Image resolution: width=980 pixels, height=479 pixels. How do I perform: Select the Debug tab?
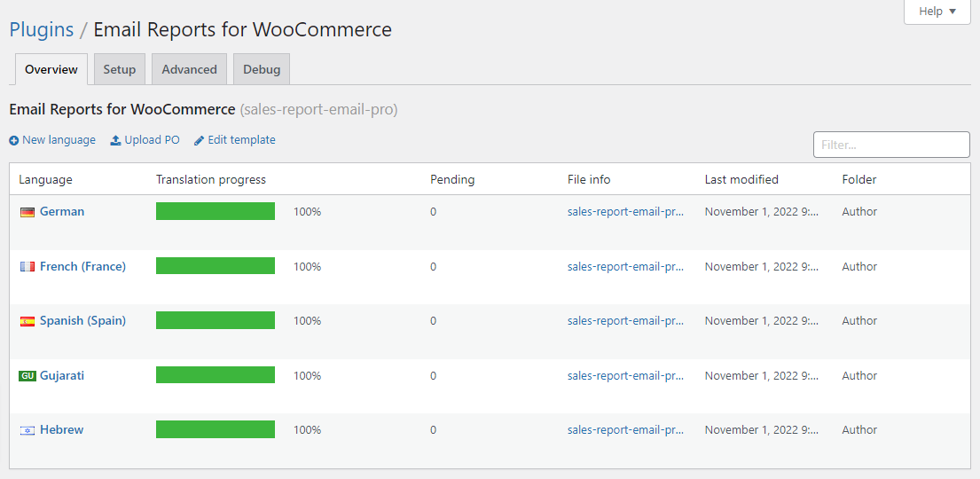pos(262,69)
